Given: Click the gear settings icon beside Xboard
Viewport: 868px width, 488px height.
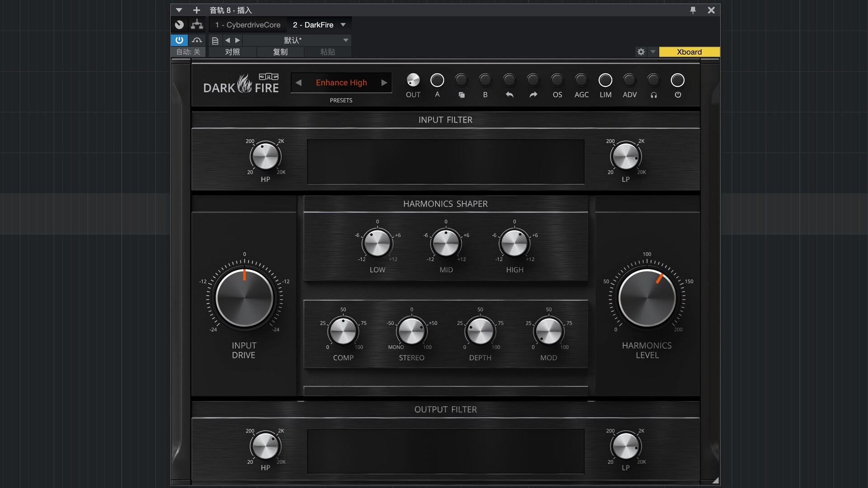Looking at the screenshot, I should coord(641,52).
